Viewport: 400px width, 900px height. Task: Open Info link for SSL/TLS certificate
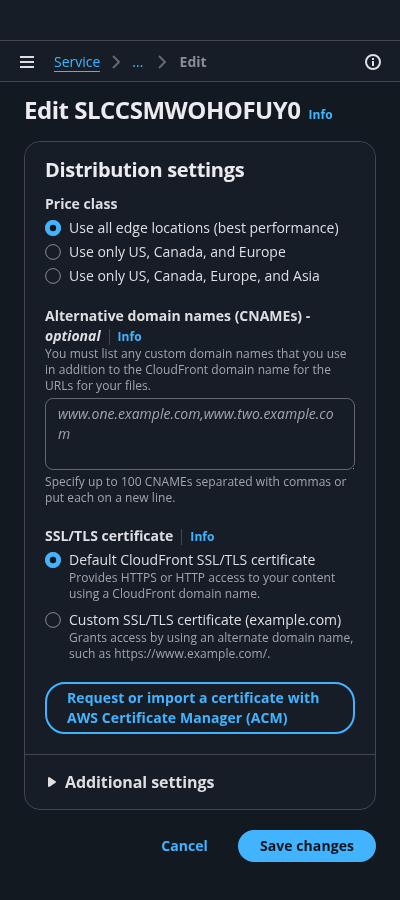point(202,537)
